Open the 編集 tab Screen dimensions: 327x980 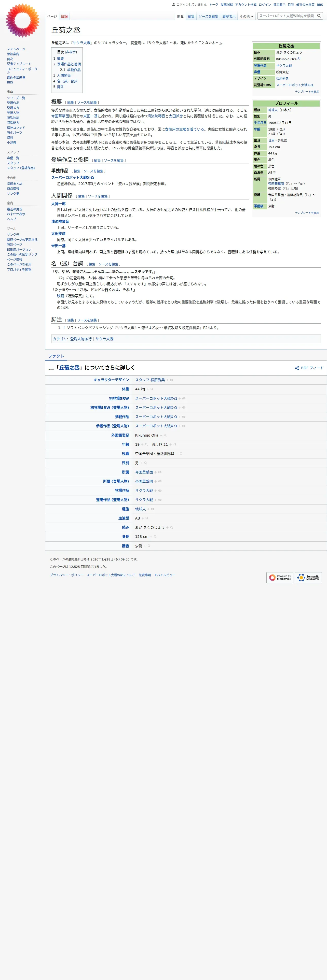[x=191, y=16]
